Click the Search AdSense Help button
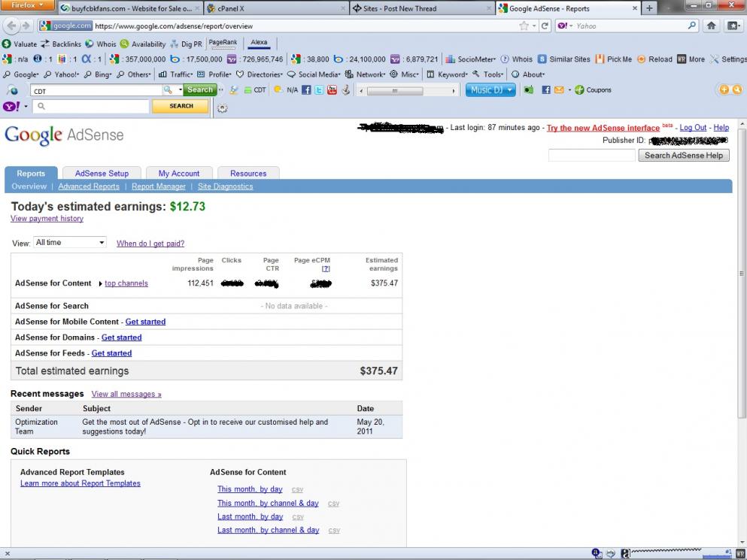 coord(684,156)
